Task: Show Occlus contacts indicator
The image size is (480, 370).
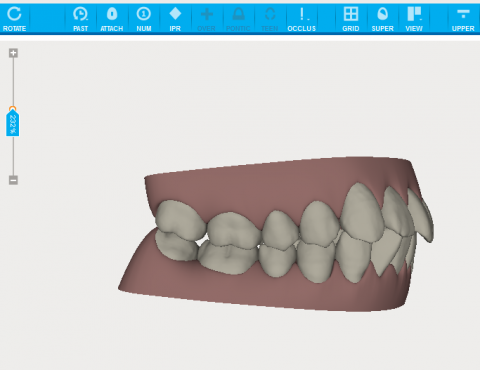Action: tap(302, 19)
